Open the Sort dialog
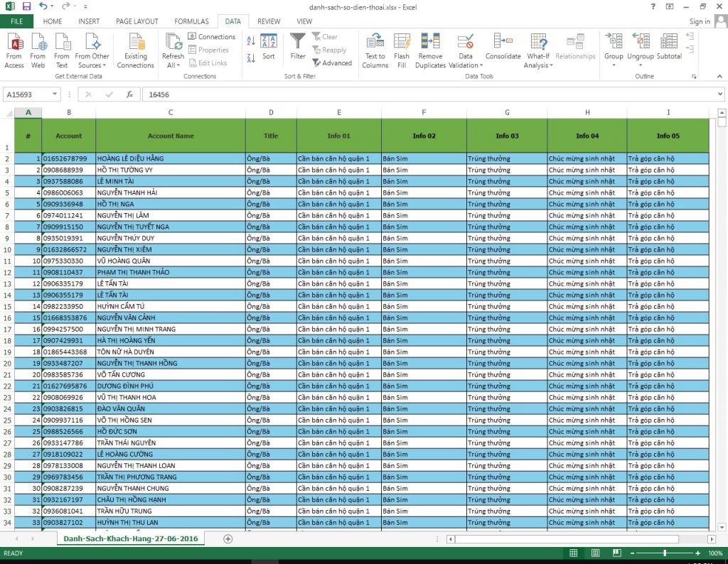Screen dimensions: 728x564 268,46
